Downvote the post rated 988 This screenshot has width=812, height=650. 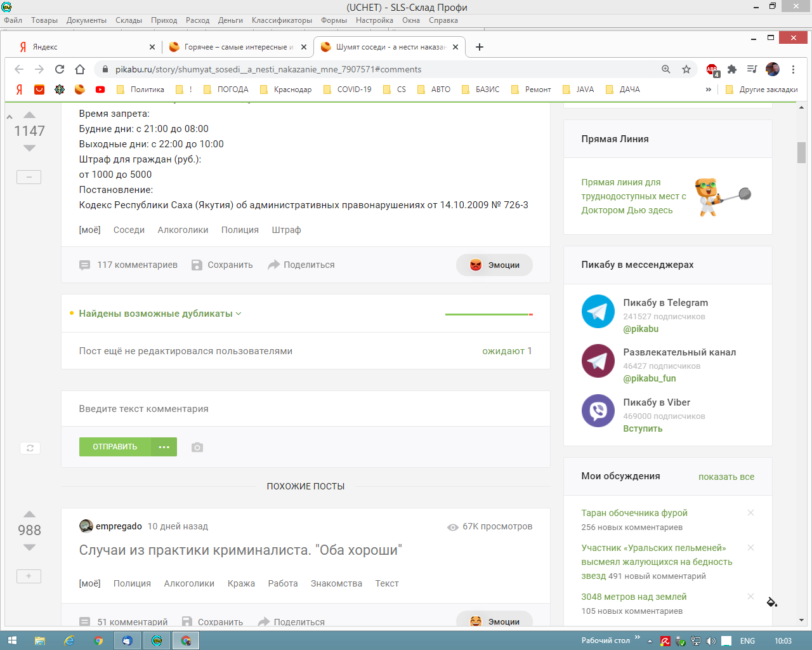coord(29,547)
